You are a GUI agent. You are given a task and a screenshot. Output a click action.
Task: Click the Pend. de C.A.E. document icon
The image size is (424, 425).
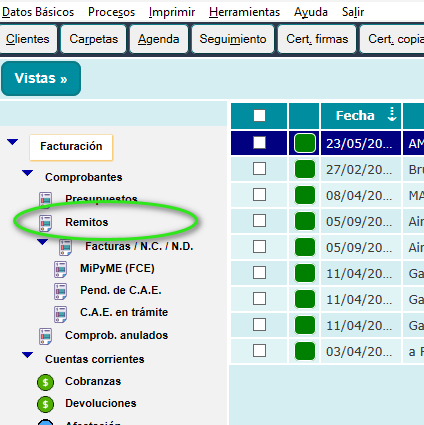(x=61, y=291)
